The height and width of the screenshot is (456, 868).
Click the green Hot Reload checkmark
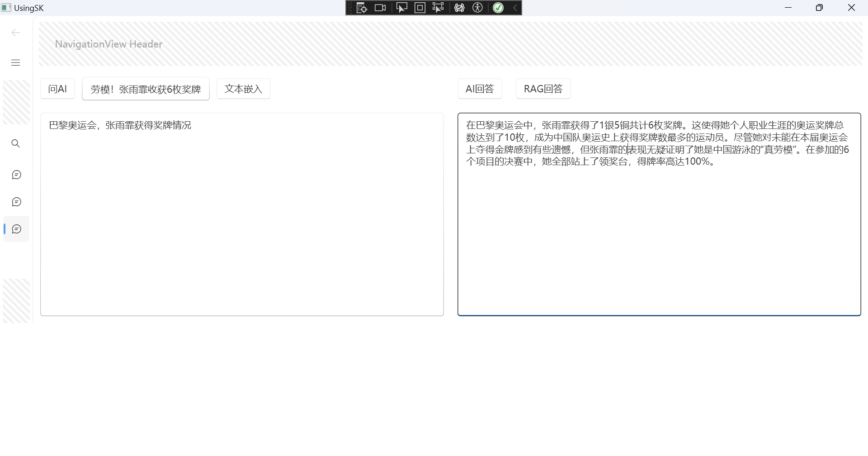pyautogui.click(x=498, y=8)
